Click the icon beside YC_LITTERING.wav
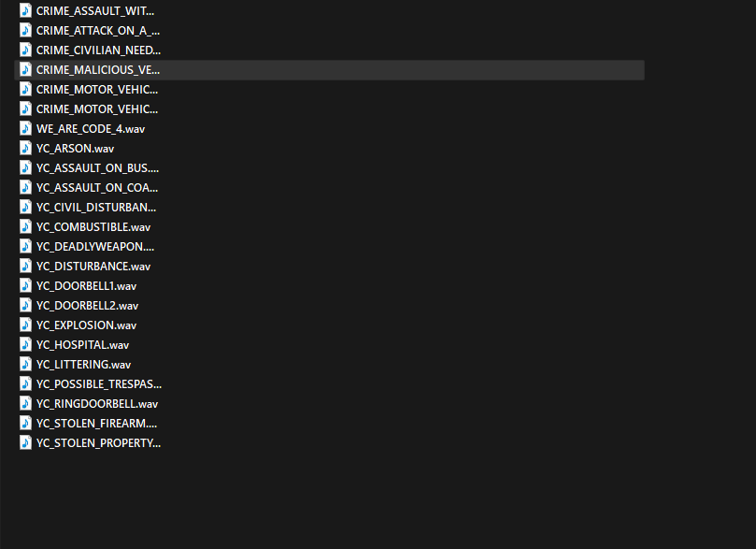The height and width of the screenshot is (549, 756). click(x=26, y=364)
